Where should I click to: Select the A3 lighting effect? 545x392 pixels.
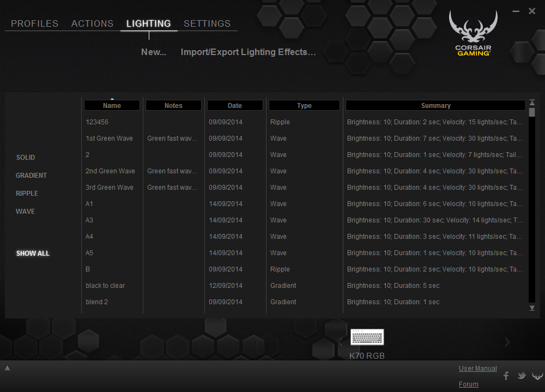pos(89,220)
